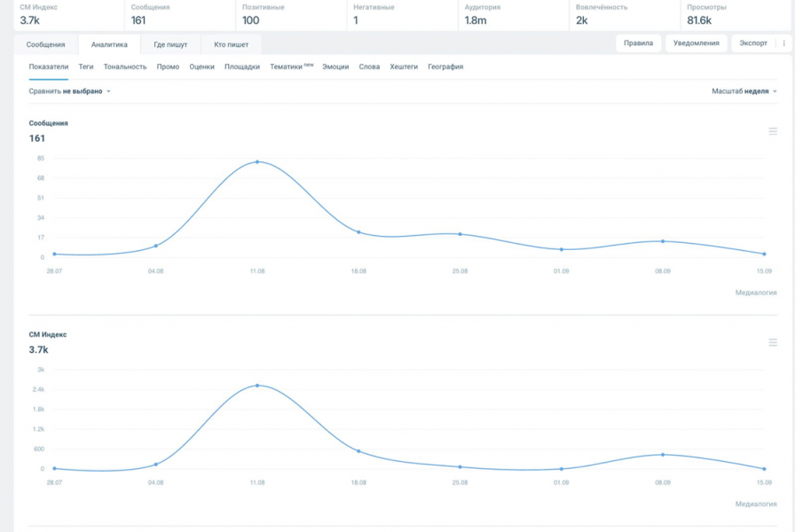Expand the Сравнить не выбрано dropdown
This screenshot has width=795, height=532.
[70, 91]
